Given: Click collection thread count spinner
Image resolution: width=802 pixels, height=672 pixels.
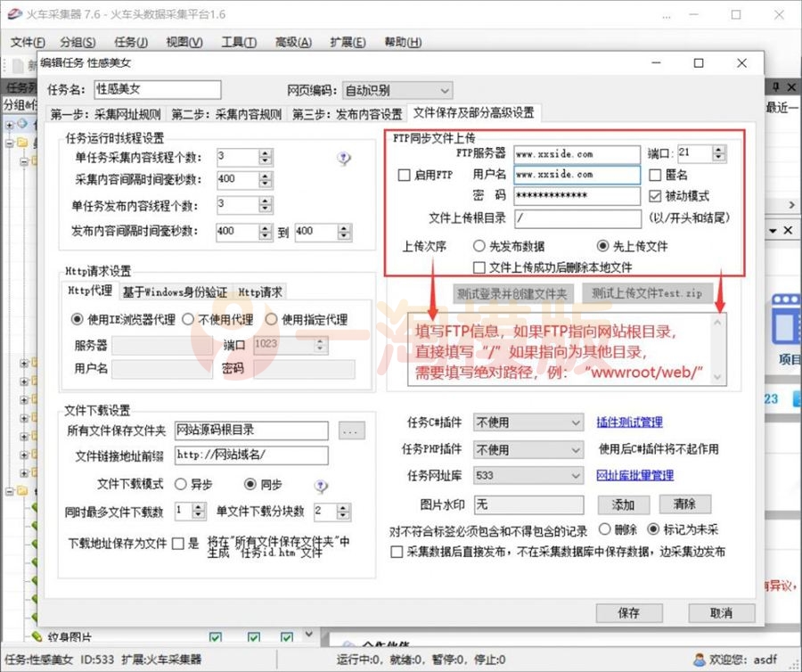Looking at the screenshot, I should [x=265, y=157].
